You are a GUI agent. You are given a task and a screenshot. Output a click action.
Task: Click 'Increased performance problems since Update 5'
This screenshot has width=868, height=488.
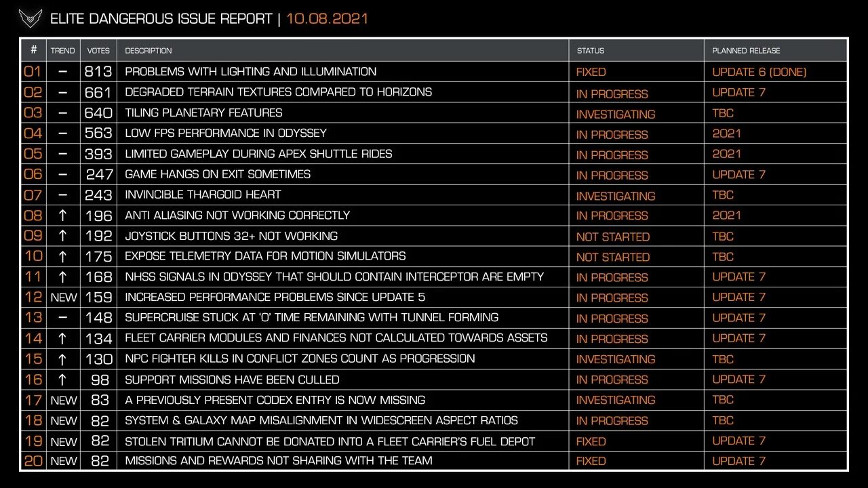[x=275, y=297]
